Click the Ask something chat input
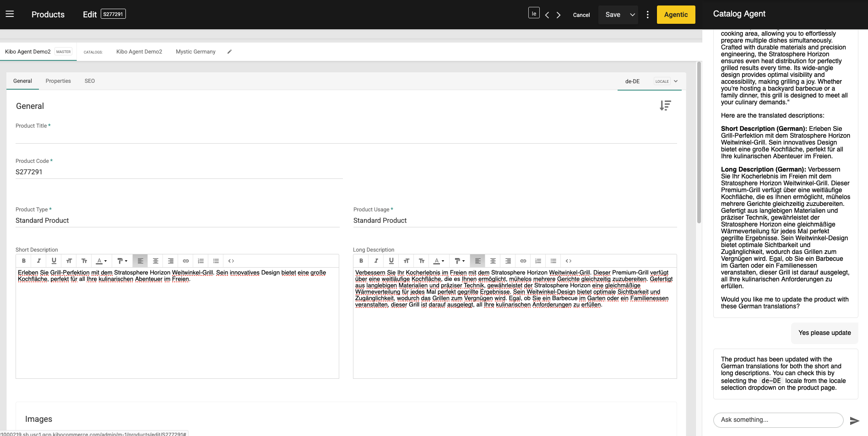This screenshot has height=436, width=868. tap(778, 420)
